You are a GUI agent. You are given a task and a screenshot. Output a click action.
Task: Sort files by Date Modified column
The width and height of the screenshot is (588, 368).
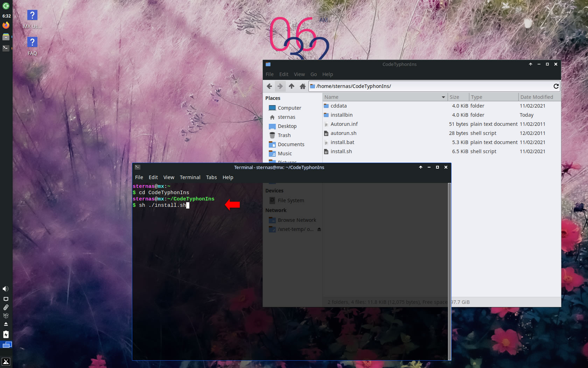click(539, 97)
